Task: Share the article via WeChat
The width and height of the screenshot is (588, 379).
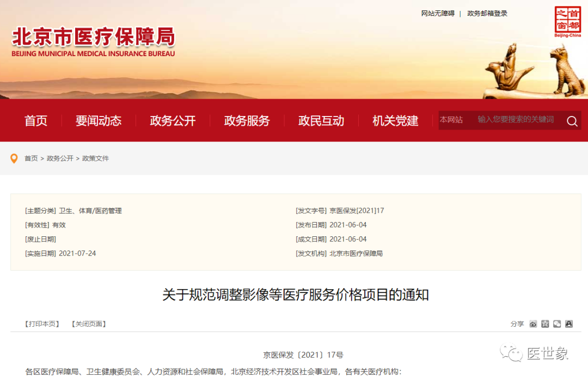Action: (x=556, y=324)
